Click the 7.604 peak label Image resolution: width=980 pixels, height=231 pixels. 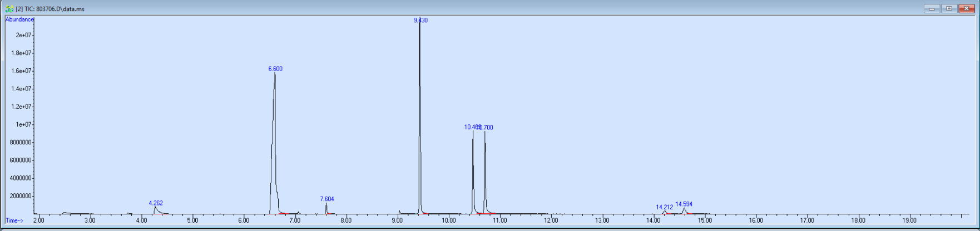pos(327,199)
